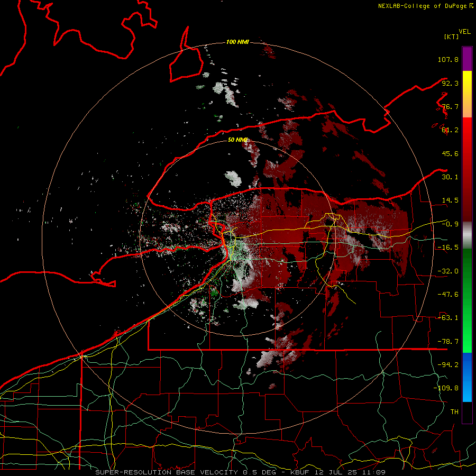Click the TH label on the scale
The height and width of the screenshot is (476, 476).
coord(454,412)
